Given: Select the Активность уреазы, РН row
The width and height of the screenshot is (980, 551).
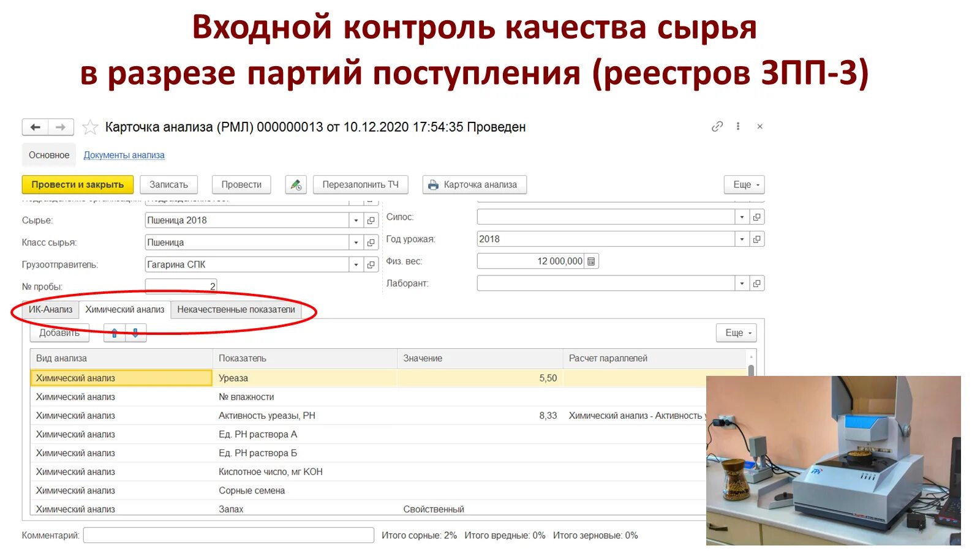Looking at the screenshot, I should [368, 416].
